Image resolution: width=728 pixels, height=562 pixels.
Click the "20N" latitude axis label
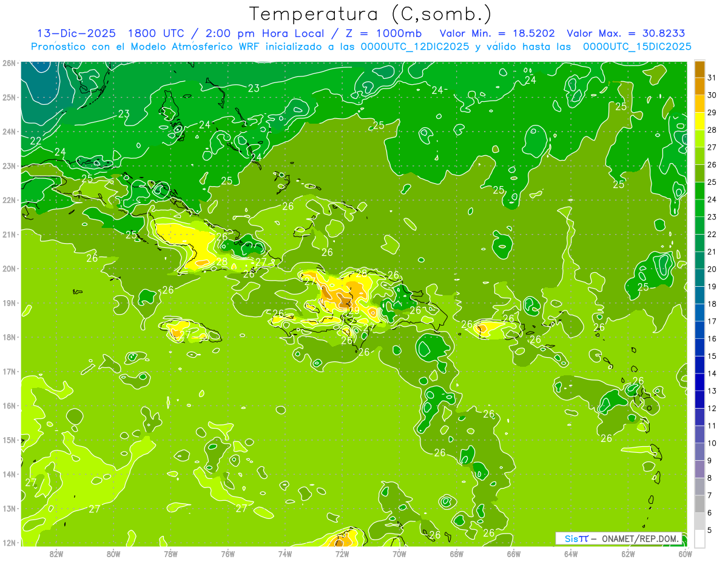(9, 269)
